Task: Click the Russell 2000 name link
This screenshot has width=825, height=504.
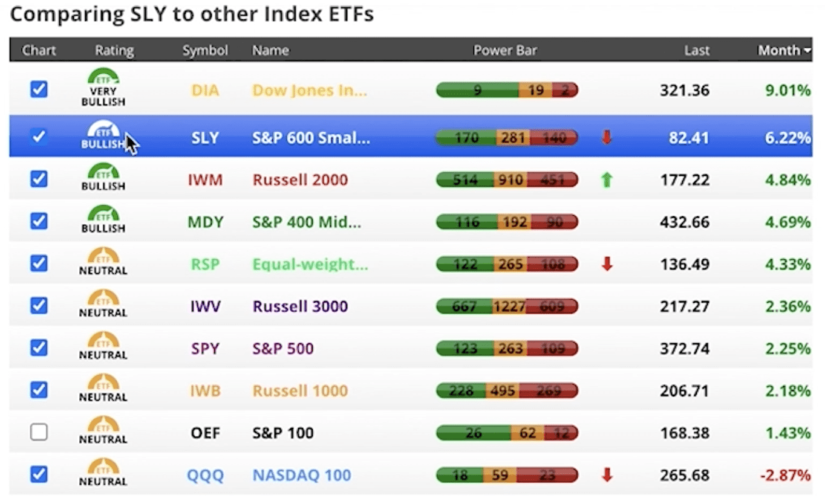Action: click(300, 180)
